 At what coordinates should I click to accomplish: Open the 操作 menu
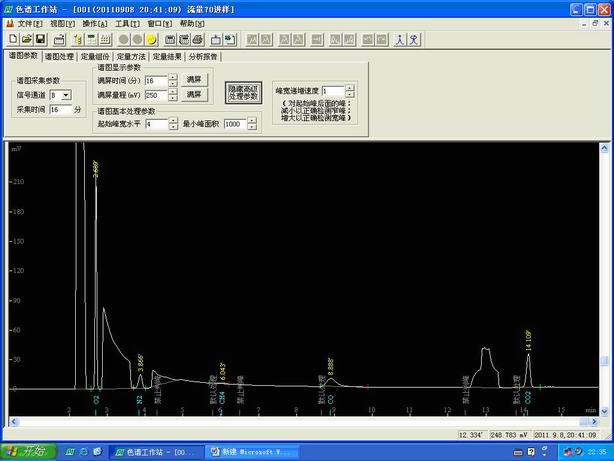tap(95, 24)
